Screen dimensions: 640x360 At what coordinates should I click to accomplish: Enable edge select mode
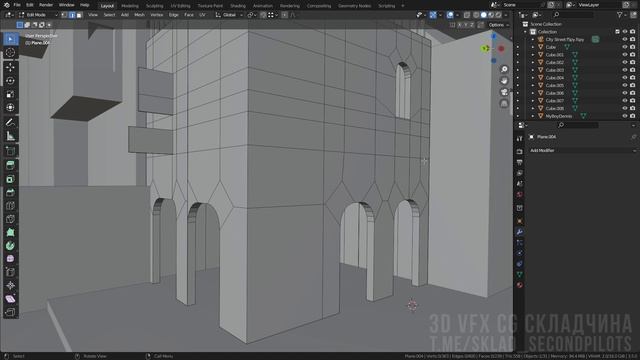coord(72,15)
